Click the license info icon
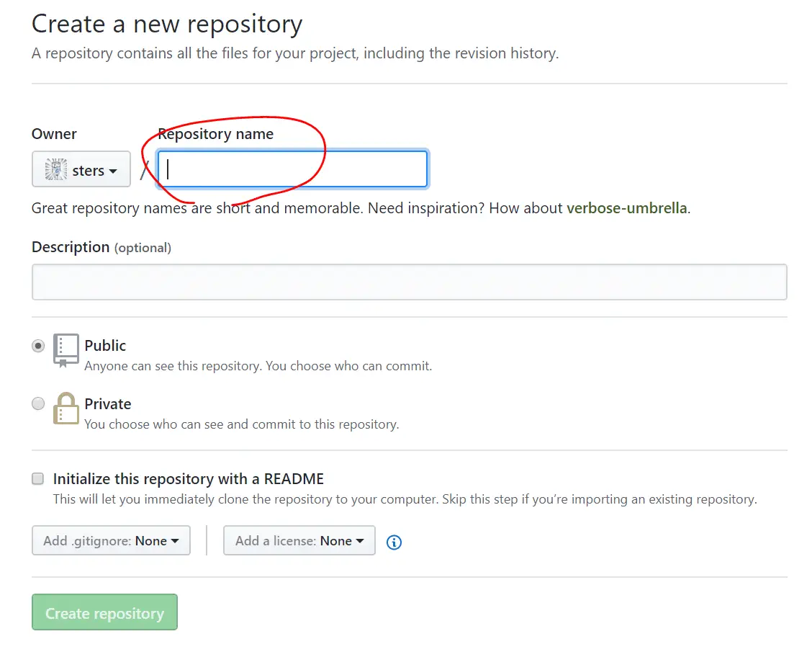Screen dimensions: 812x657 394,542
